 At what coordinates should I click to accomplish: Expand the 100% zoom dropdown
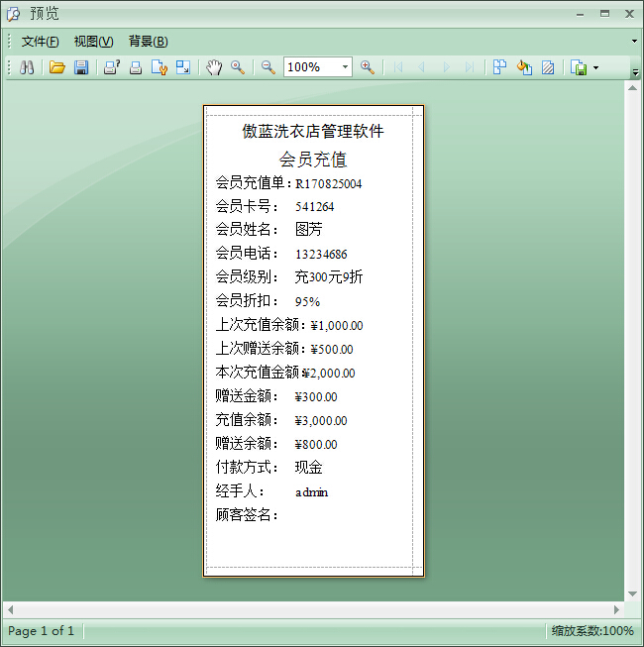(345, 67)
